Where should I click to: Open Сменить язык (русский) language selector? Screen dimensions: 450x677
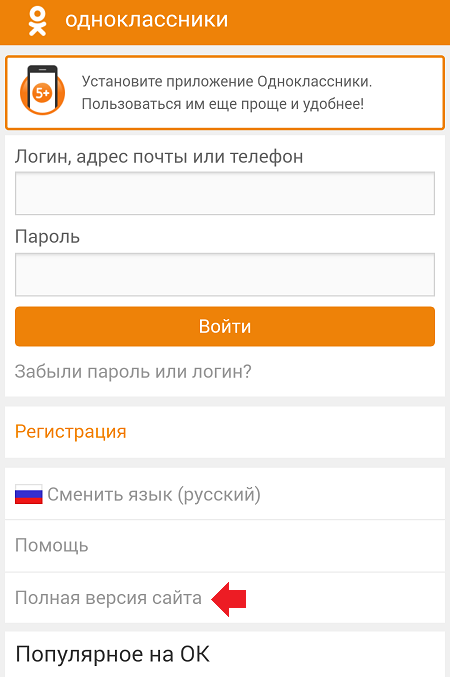(x=225, y=494)
